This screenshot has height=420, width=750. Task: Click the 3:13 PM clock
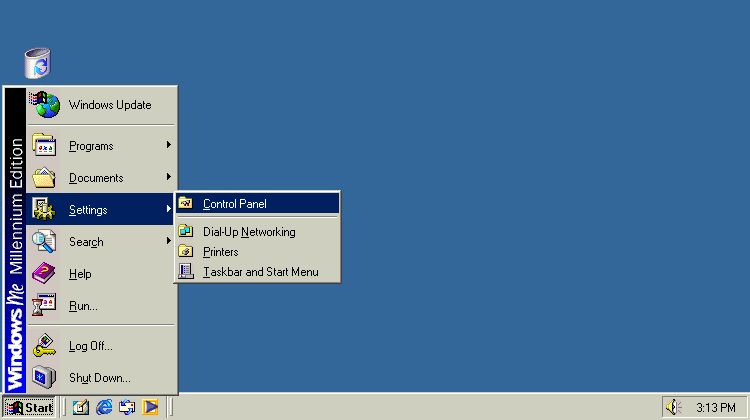pos(716,408)
